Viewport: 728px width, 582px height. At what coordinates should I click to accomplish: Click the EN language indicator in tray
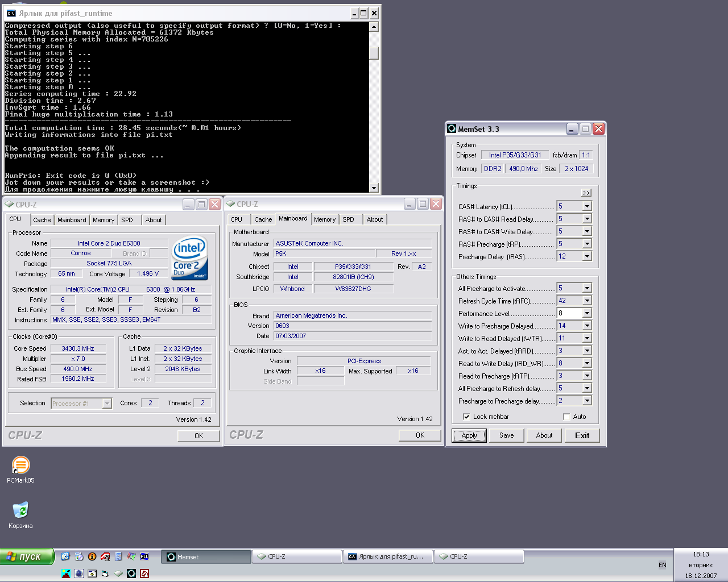663,565
